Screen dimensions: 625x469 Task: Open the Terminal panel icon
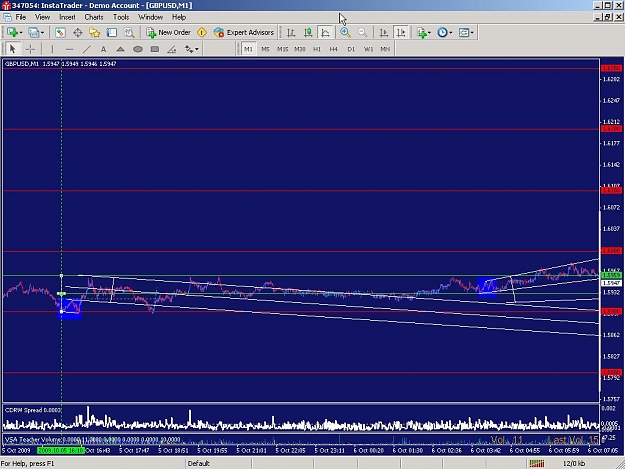[x=112, y=33]
